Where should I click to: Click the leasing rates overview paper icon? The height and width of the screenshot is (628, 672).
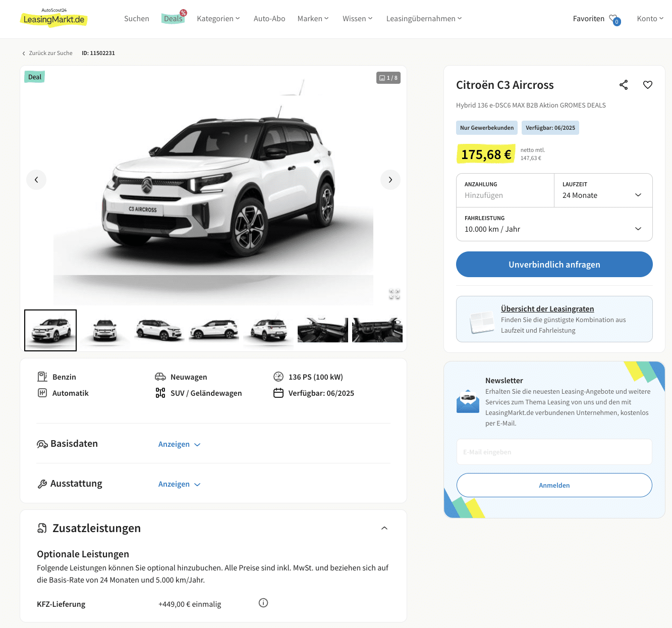pos(482,322)
